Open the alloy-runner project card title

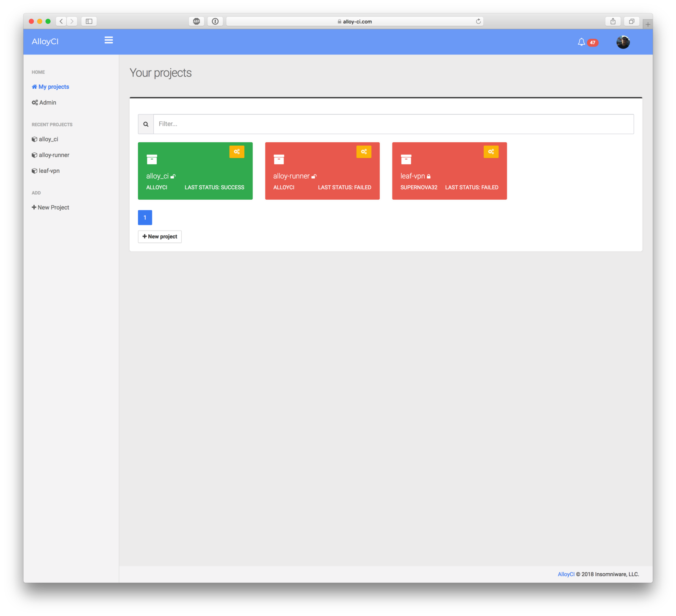coord(292,176)
